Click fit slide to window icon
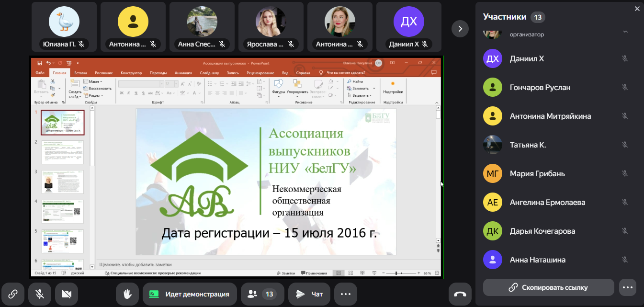 coord(437,273)
